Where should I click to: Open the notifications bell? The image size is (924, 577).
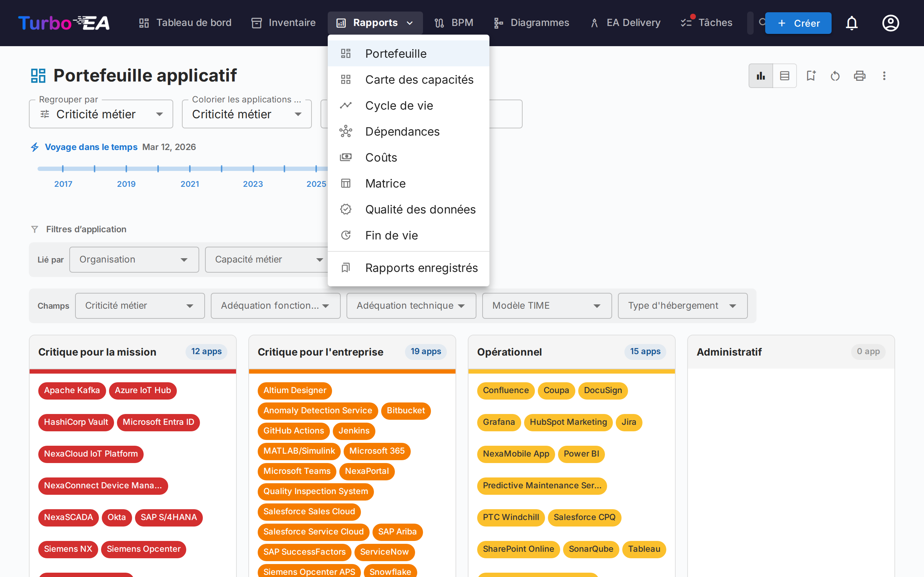[851, 23]
